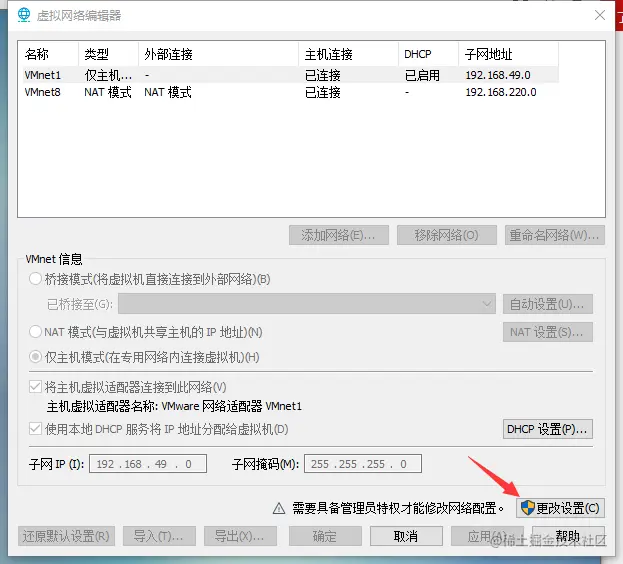The height and width of the screenshot is (564, 623).
Task: Click 已连接 host connection cell for VMnet8
Action: [x=323, y=92]
